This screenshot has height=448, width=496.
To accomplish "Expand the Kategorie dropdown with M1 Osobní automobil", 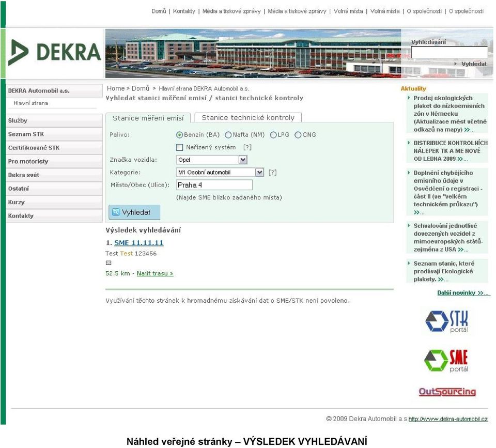I will tap(220, 173).
